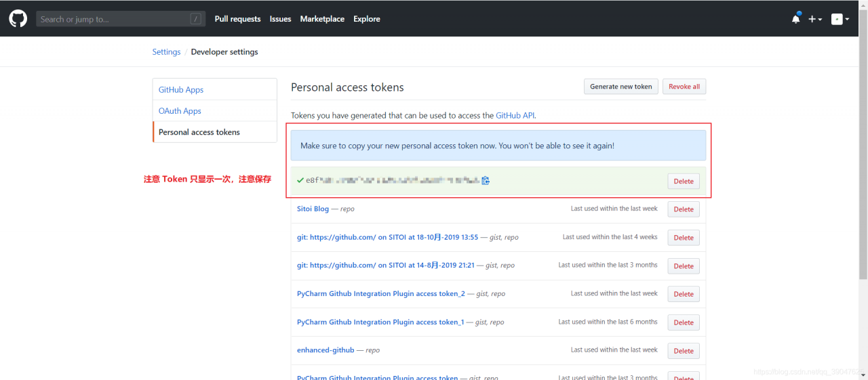The height and width of the screenshot is (380, 868).
Task: Click the Revoke all button
Action: point(684,87)
